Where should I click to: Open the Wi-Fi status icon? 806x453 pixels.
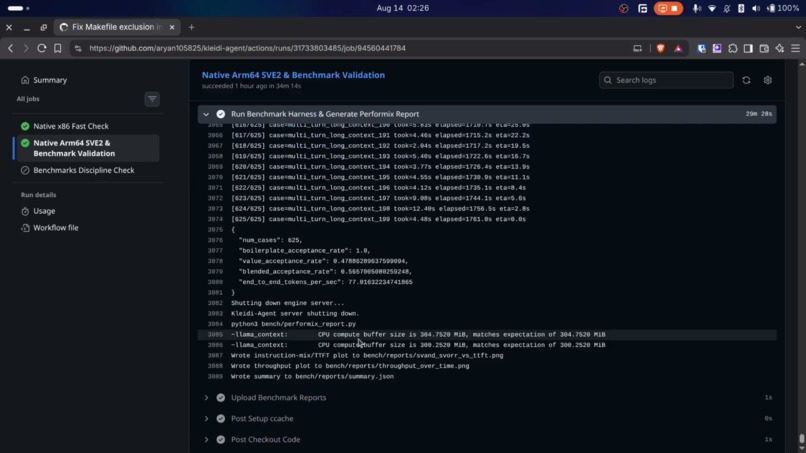(711, 8)
